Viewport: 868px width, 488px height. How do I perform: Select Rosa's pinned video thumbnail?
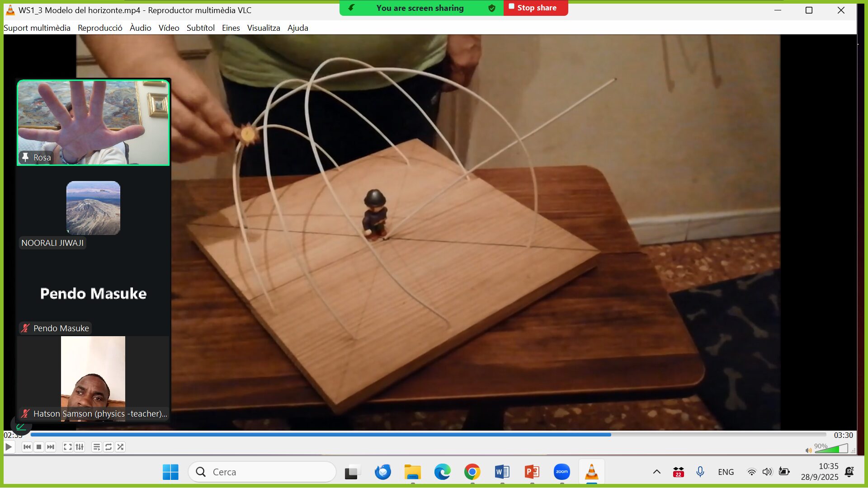pos(93,123)
